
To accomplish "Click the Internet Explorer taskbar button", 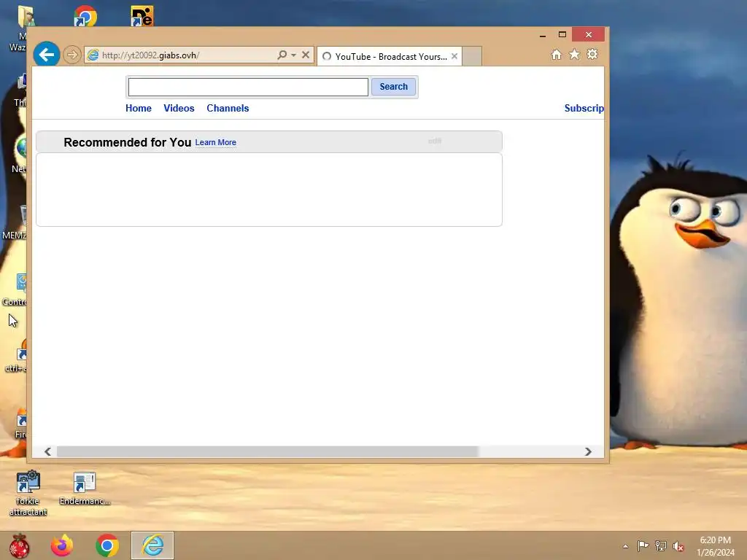I will (x=152, y=545).
